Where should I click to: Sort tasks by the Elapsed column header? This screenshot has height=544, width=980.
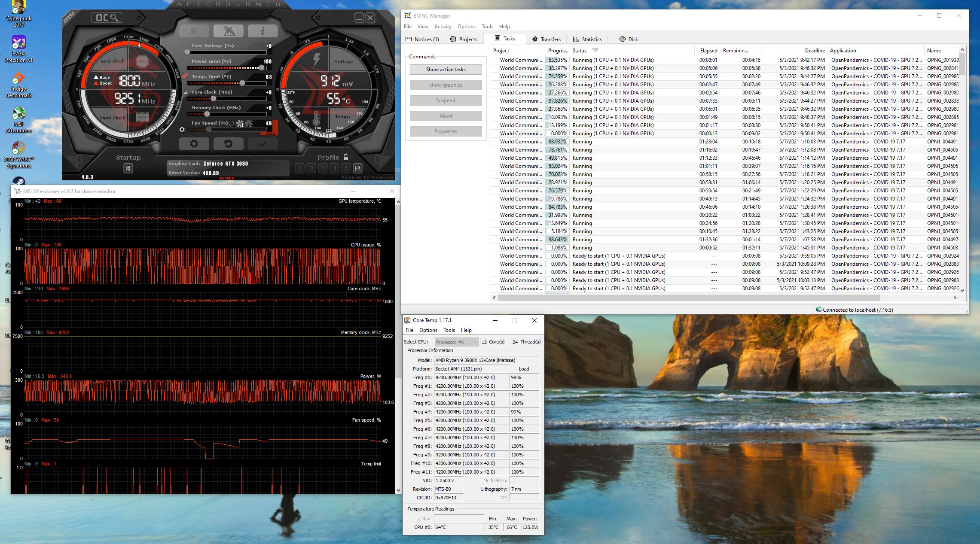[708, 51]
